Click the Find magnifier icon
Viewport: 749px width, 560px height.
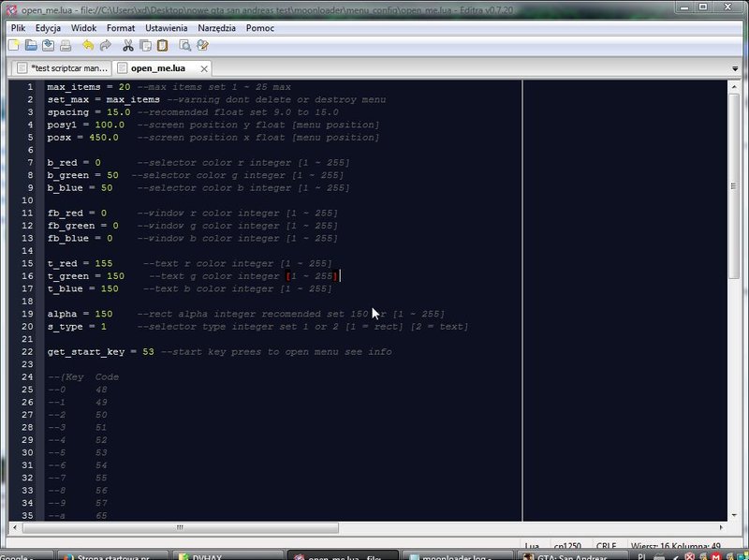184,45
